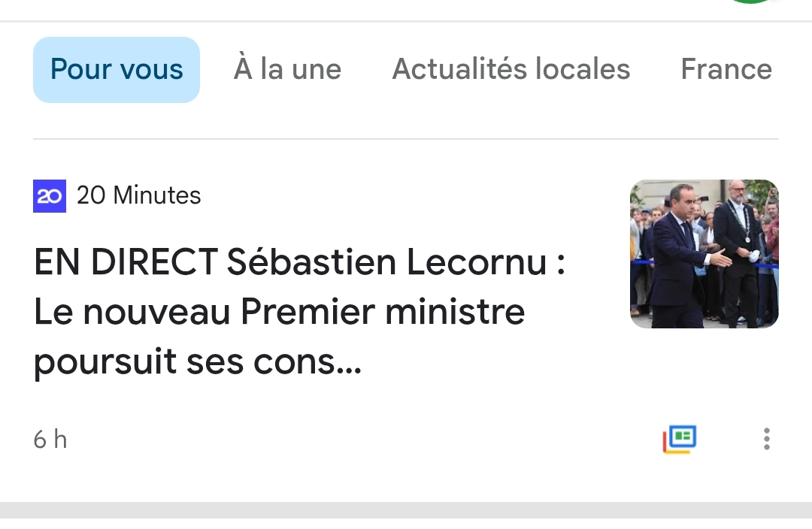Viewport: 812px width, 529px height.
Task: Open the Actualités locales tab
Action: pyautogui.click(x=511, y=70)
